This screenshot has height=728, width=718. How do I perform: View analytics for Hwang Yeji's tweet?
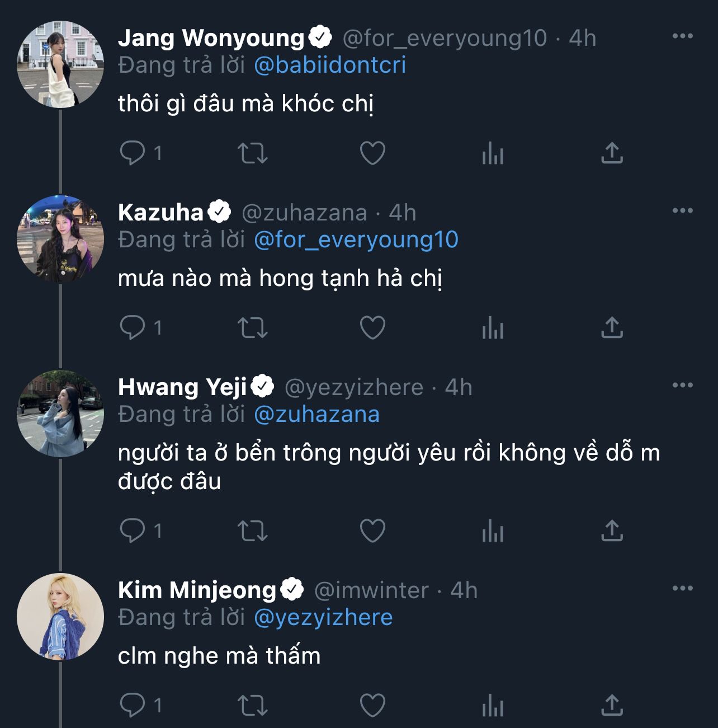(493, 530)
